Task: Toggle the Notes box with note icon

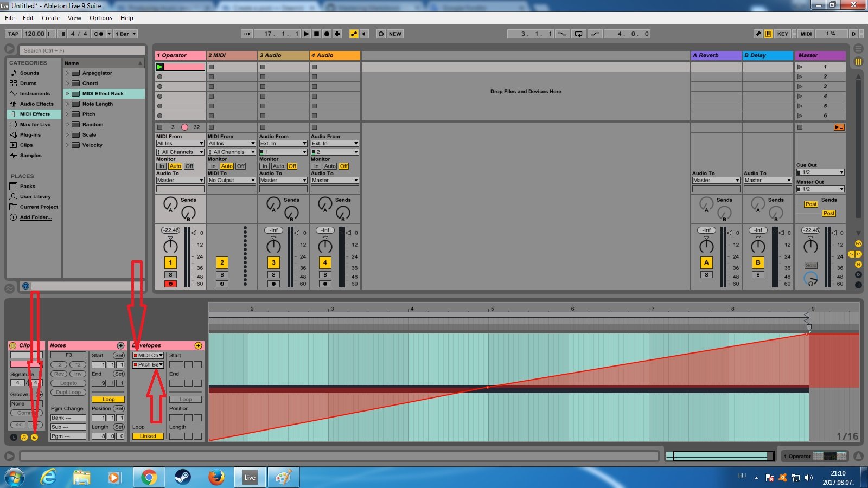Action: (x=24, y=437)
